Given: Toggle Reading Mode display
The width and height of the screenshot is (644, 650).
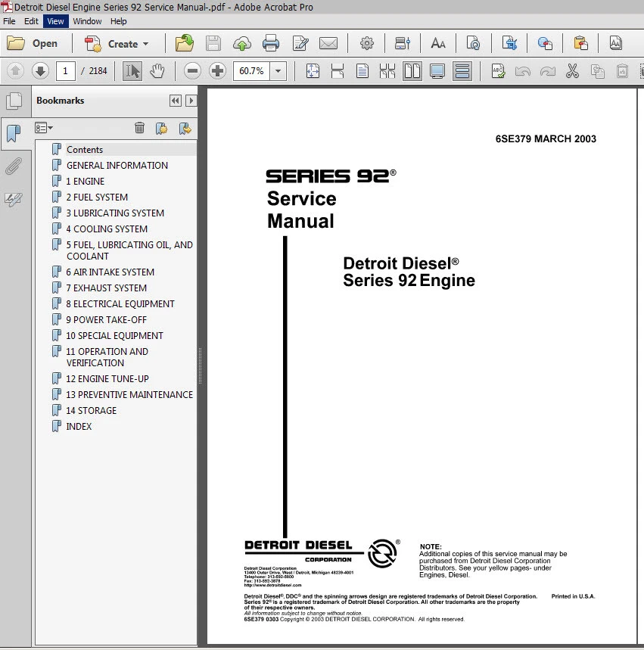Looking at the screenshot, I should point(437,70).
